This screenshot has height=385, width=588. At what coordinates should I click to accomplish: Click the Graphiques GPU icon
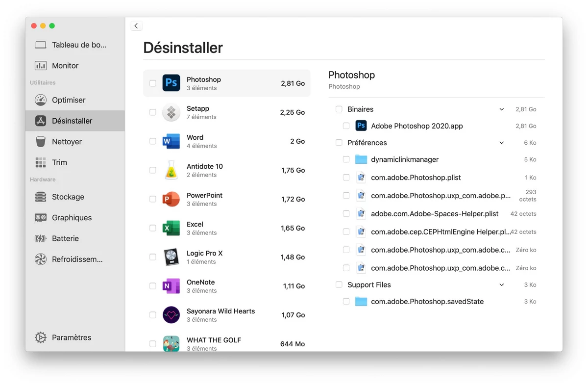[41, 218]
